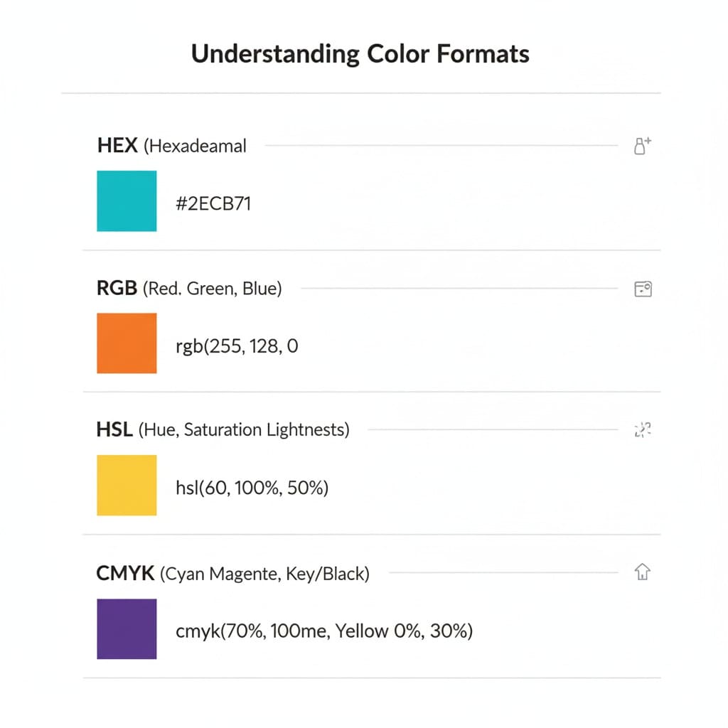Choose the yellow HSL color swatch

click(127, 486)
